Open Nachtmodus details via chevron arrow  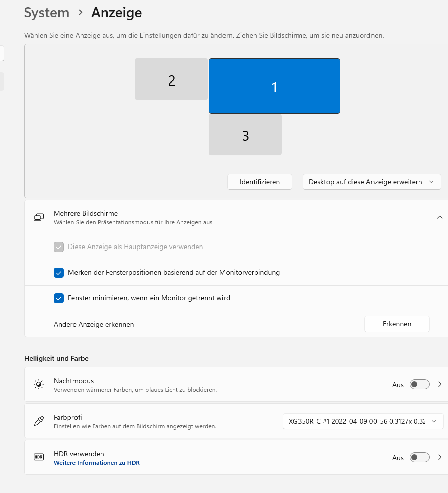point(440,384)
